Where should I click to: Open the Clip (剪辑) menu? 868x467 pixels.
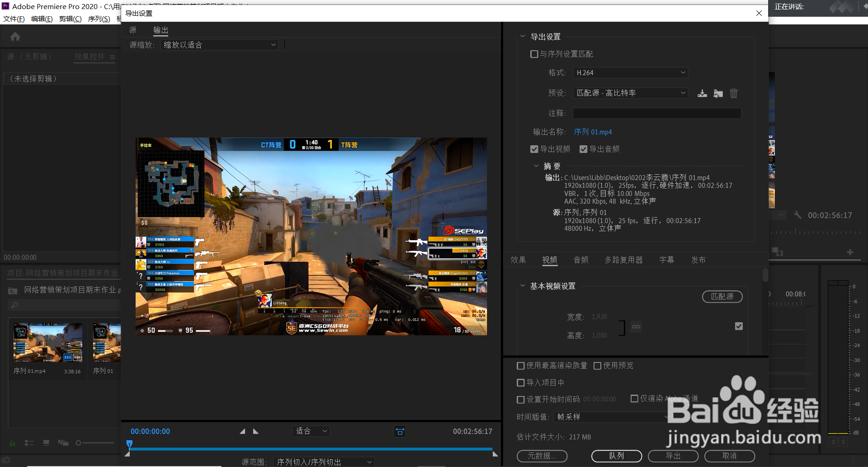[x=71, y=19]
